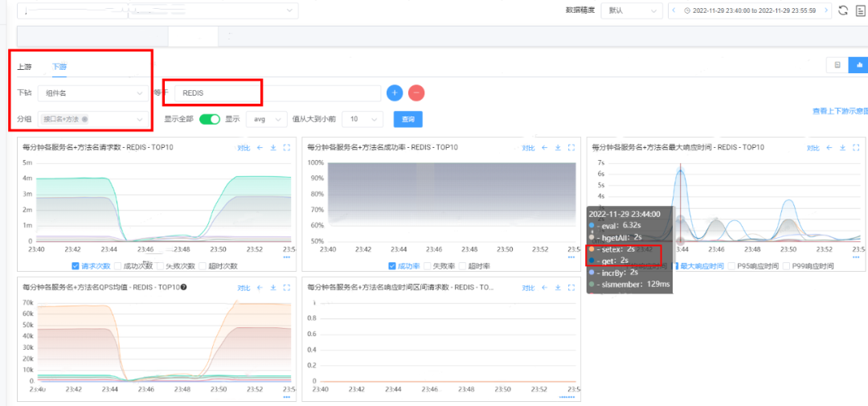Select the 下游 tab
This screenshot has width=868, height=406.
(59, 67)
